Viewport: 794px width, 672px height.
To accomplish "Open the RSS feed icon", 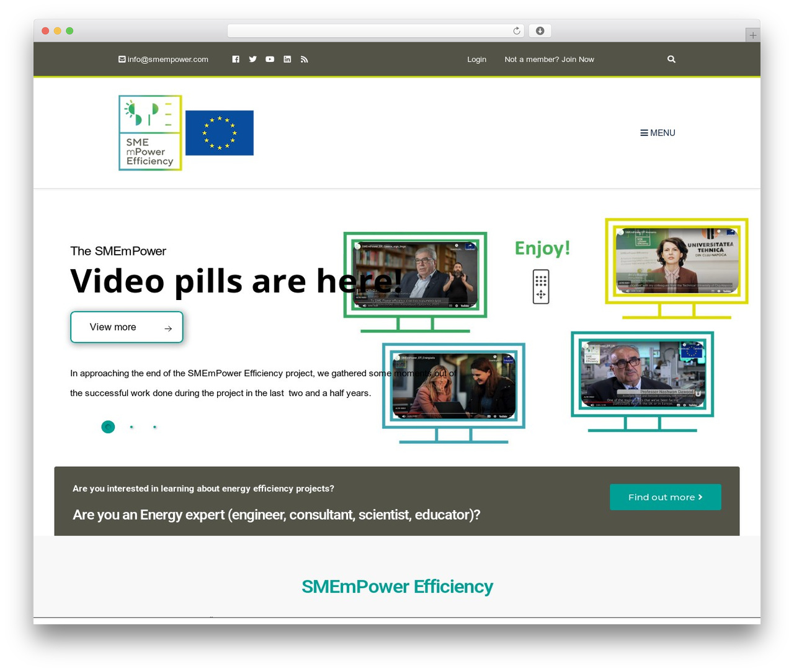I will click(x=304, y=60).
